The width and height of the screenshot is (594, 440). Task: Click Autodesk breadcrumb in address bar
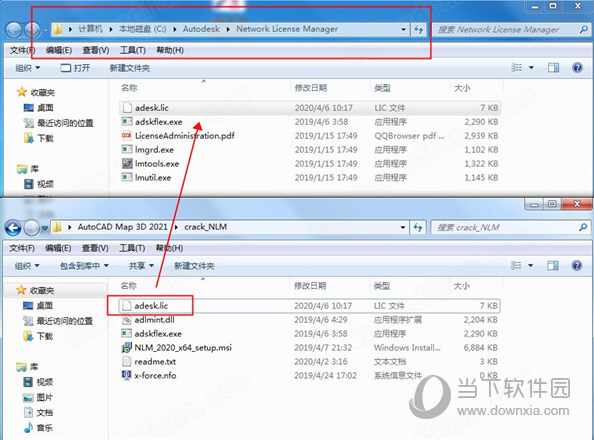point(201,29)
